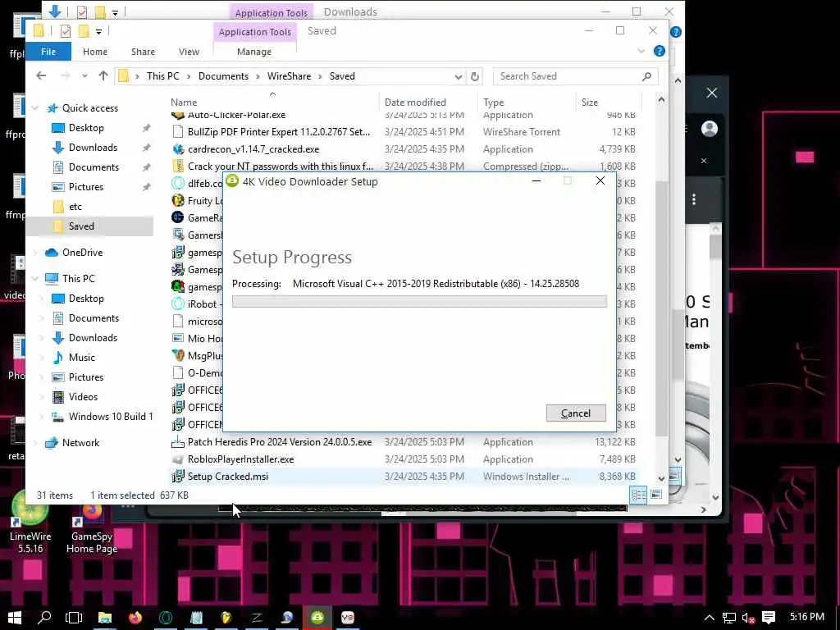Open recent locations dropdown arrow
The image size is (840, 630).
(x=84, y=76)
